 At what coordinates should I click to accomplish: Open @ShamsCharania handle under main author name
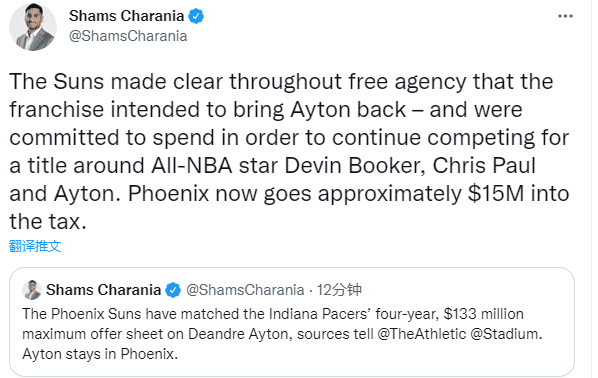pyautogui.click(x=128, y=36)
